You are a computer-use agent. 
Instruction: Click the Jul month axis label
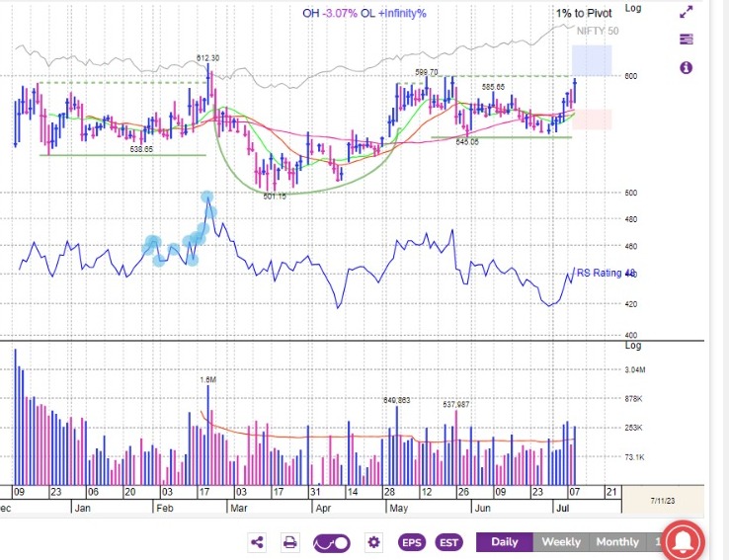[x=563, y=508]
